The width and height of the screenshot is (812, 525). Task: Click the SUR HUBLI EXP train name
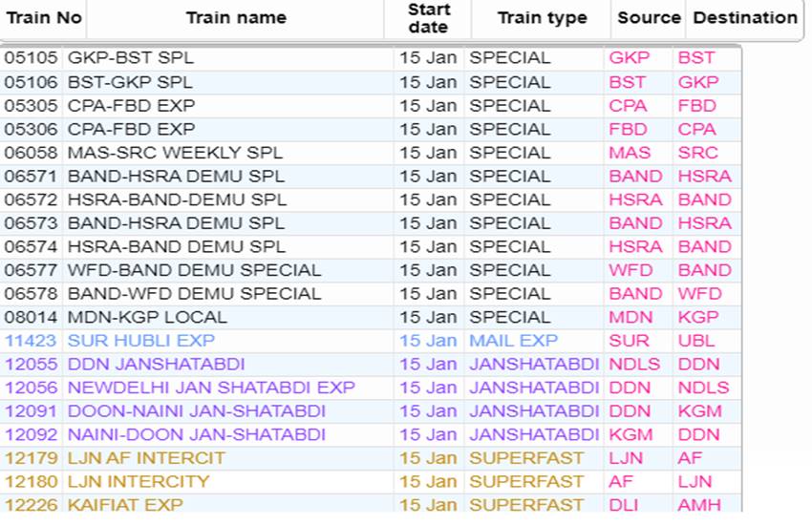[x=140, y=341]
